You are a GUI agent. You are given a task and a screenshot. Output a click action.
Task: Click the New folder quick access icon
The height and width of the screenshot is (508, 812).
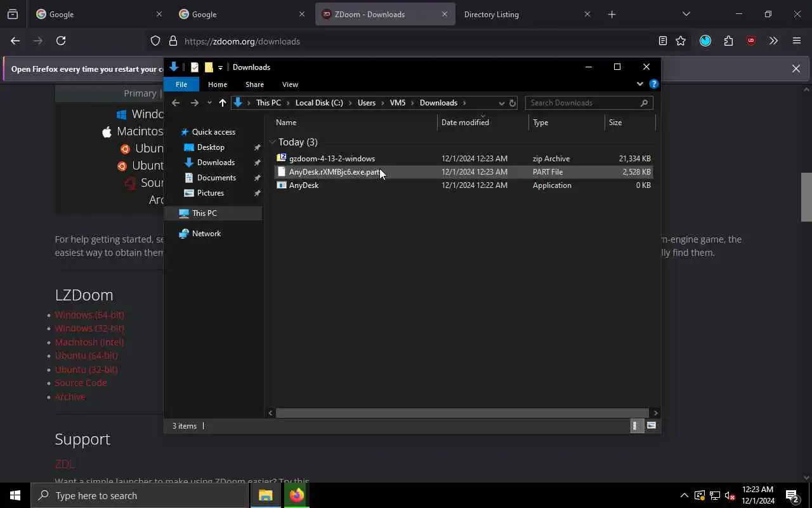(209, 67)
